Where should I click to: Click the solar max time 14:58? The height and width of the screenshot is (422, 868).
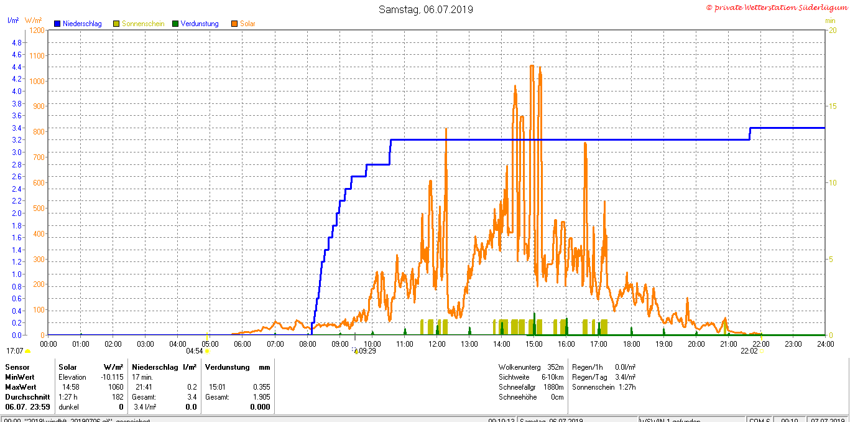tap(70, 387)
